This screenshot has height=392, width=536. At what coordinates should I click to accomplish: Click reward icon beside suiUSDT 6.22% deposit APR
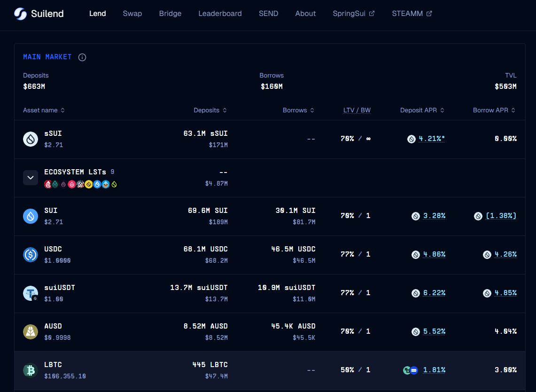[x=416, y=293]
